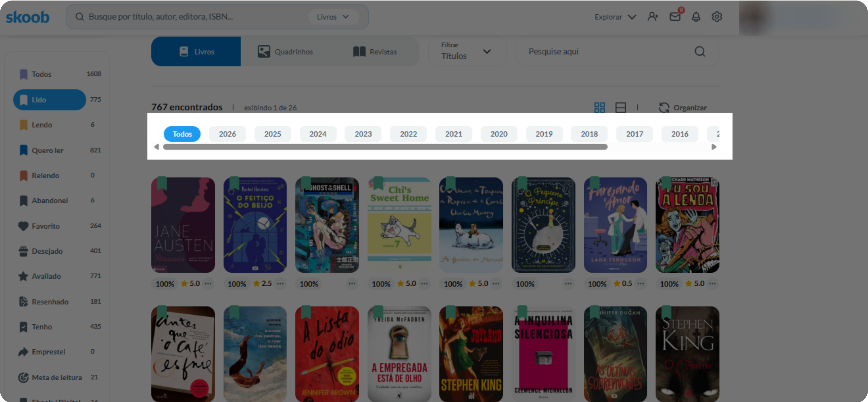The height and width of the screenshot is (402, 868).
Task: Open the Livros search type dropdown
Action: tap(333, 17)
